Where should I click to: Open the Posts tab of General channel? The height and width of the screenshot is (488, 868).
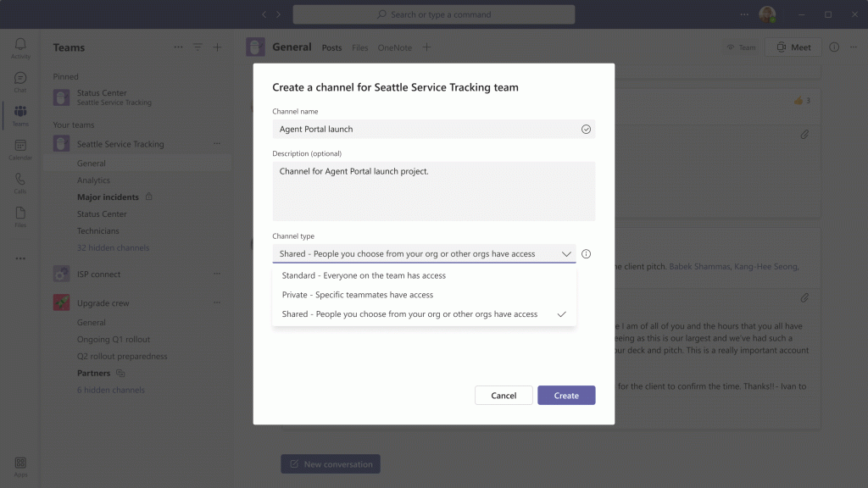click(331, 47)
